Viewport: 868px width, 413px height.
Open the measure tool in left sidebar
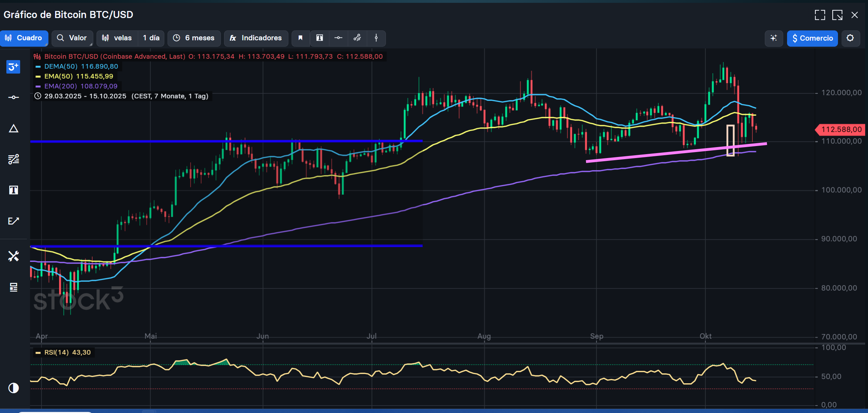[13, 221]
